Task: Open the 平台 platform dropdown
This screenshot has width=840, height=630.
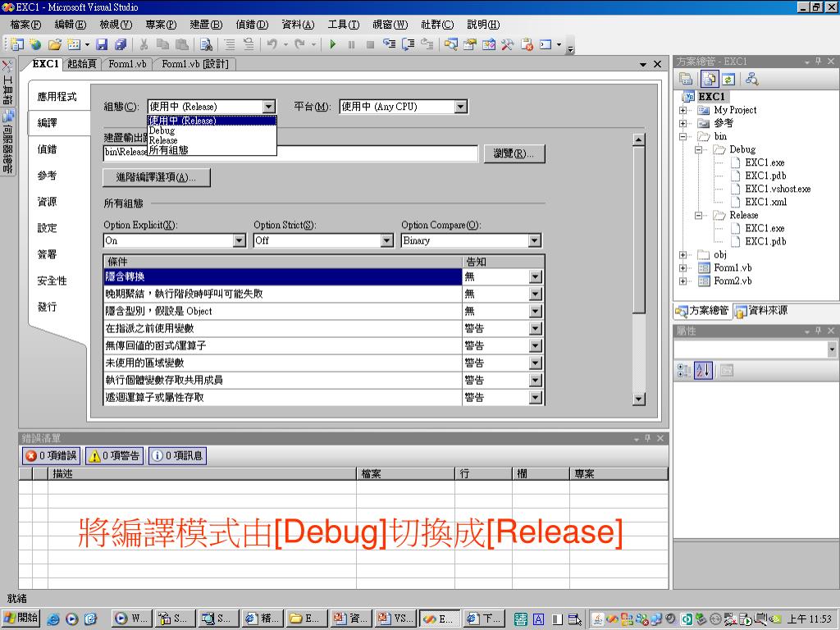Action: point(461,107)
